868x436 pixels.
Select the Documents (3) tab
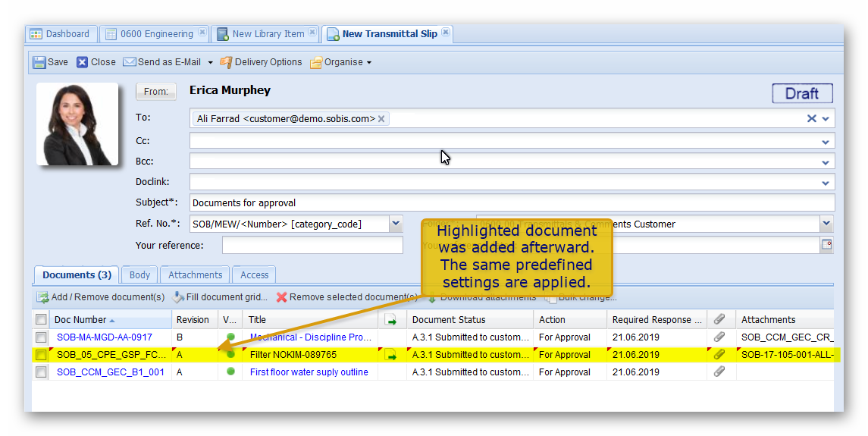[77, 274]
